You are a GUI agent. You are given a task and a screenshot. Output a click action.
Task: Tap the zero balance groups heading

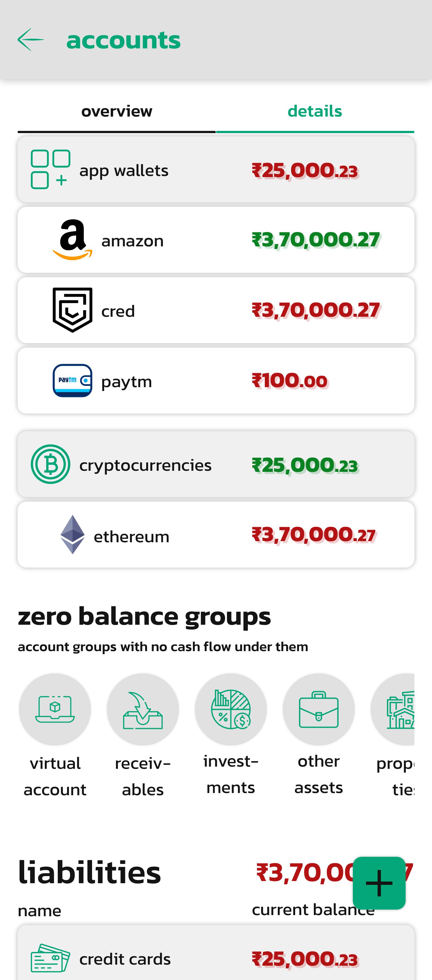(x=145, y=616)
